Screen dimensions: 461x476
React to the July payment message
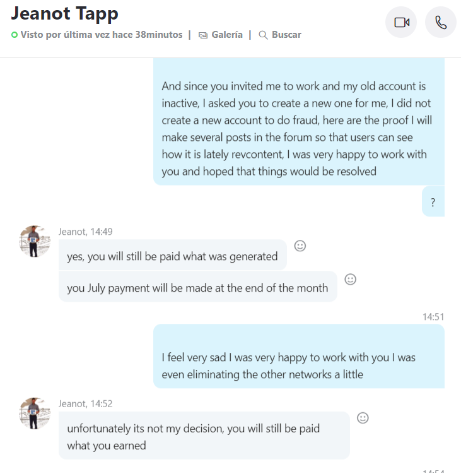(350, 279)
